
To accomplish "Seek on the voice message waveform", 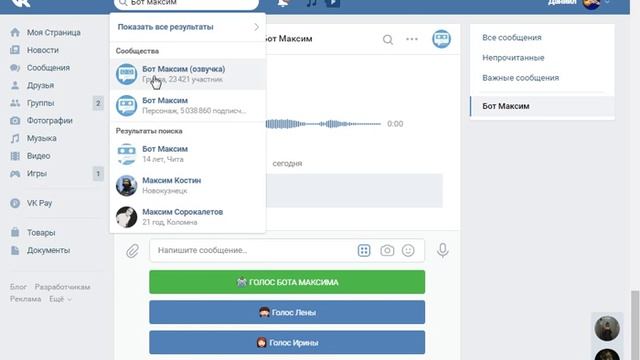I will tap(323, 124).
